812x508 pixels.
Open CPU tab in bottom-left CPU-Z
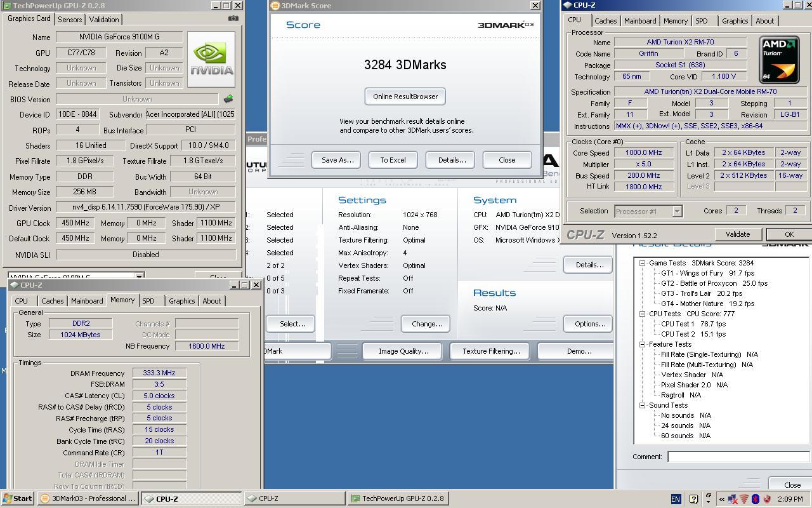[22, 301]
